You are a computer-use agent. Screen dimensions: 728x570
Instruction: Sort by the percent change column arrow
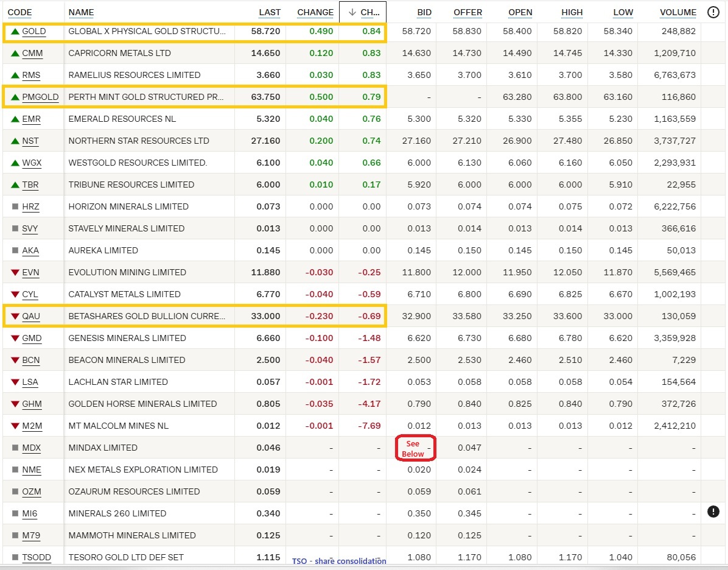click(x=352, y=12)
